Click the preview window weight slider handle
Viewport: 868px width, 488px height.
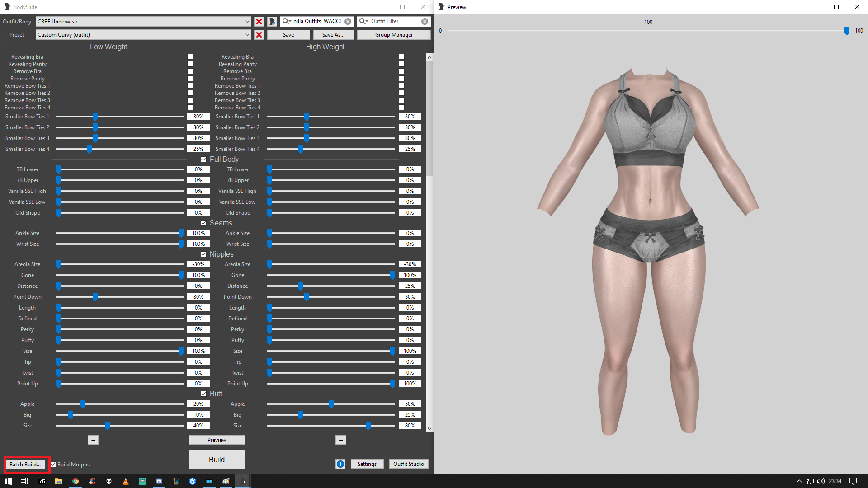click(847, 31)
